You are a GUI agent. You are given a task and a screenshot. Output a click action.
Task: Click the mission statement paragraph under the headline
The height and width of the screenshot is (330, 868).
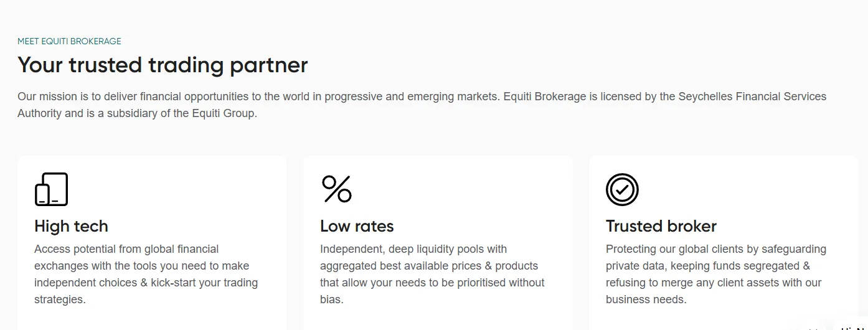pos(422,105)
